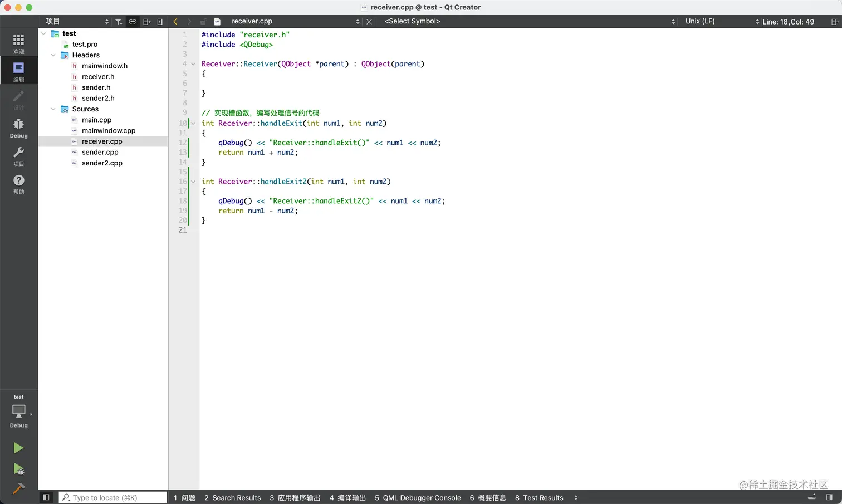Open the QML Debugger Console pane
Screen dimensions: 842x504
pyautogui.click(x=418, y=497)
